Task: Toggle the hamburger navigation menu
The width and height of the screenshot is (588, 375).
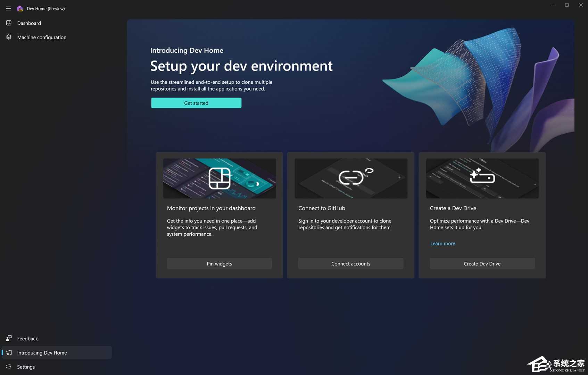Action: tap(8, 8)
